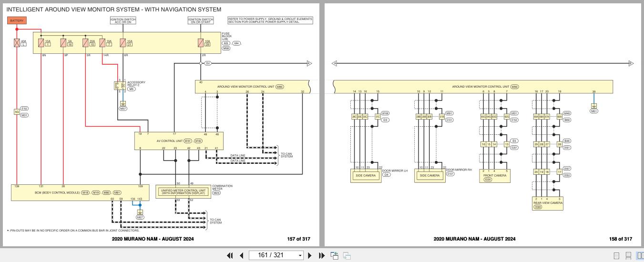Open the page number dropdown arrow
This screenshot has height=262, width=644.
click(x=300, y=255)
